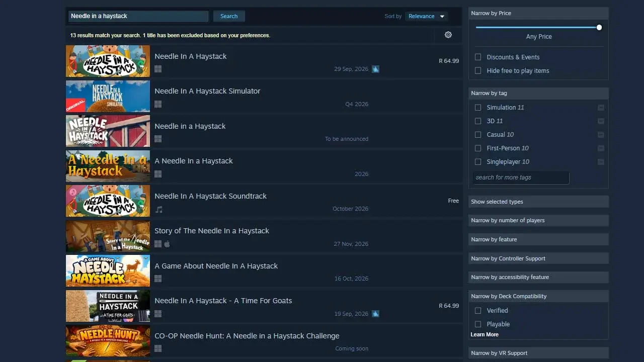
Task: Exclude the 3D tag using the minus icon
Action: (x=601, y=121)
